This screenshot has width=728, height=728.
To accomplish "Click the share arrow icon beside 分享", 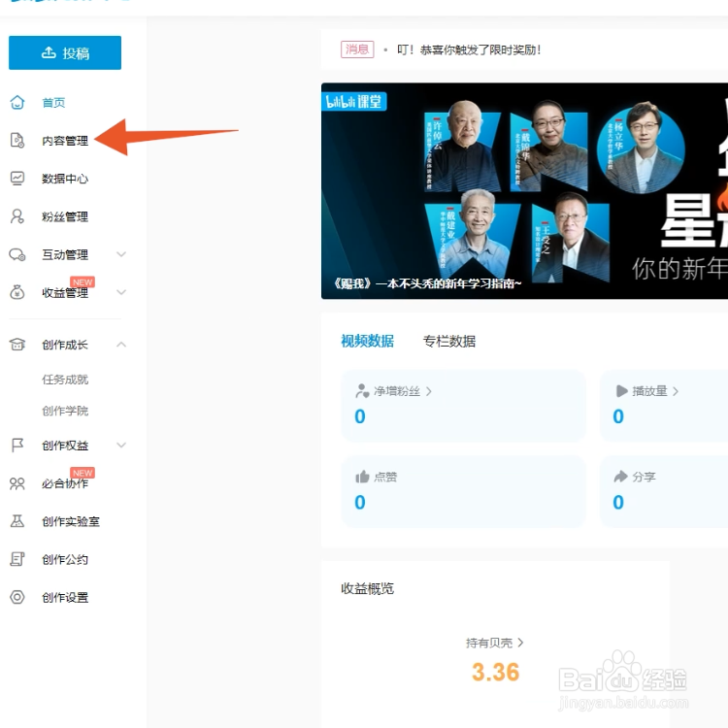I will pyautogui.click(x=621, y=477).
